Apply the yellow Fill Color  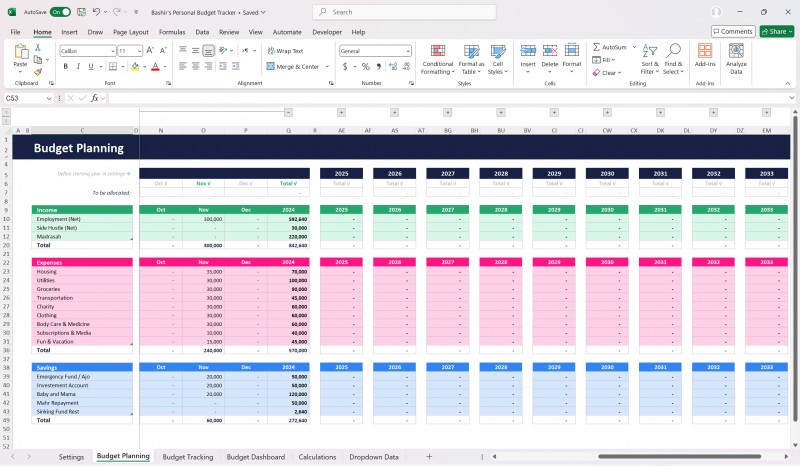pyautogui.click(x=135, y=66)
